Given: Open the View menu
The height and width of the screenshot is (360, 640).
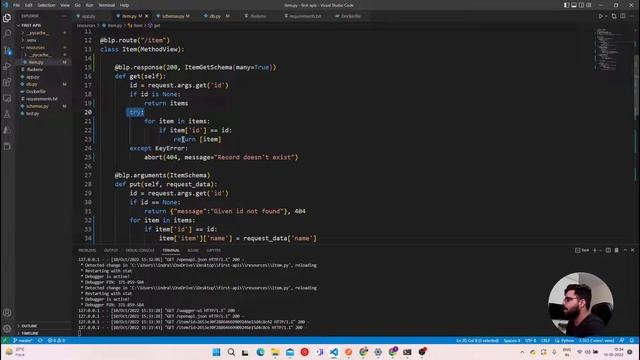Looking at the screenshot, I should [65, 5].
